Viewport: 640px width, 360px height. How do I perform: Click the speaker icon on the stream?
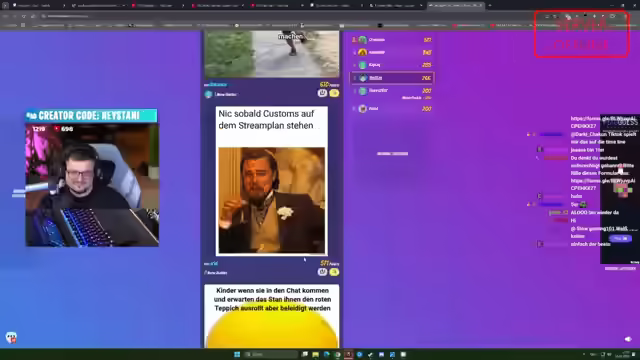[628, 339]
